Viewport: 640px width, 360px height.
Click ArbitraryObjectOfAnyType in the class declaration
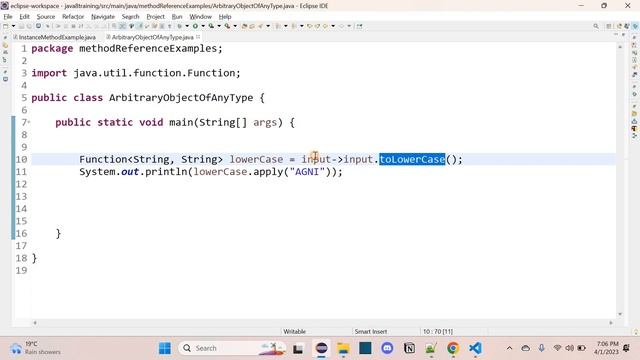click(x=181, y=98)
